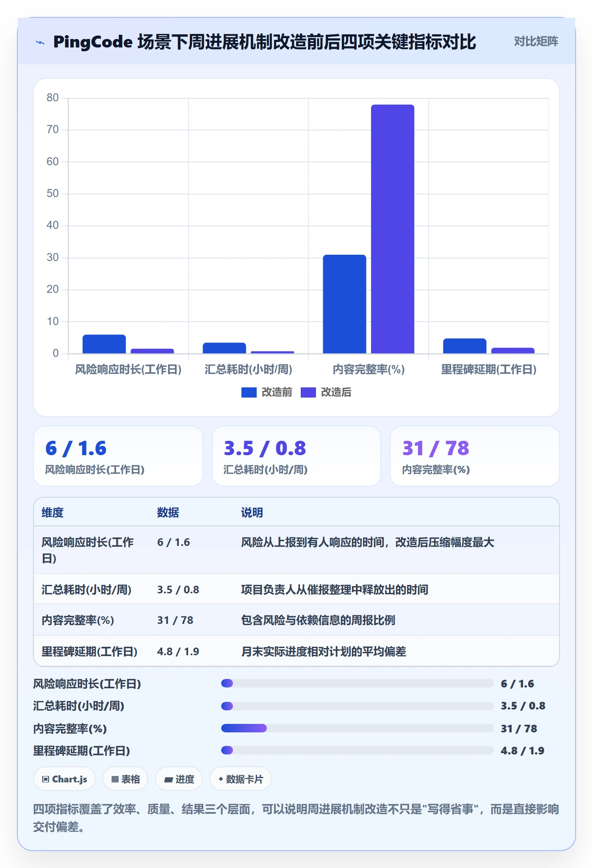Click the 数据卡片 tag chip
The width and height of the screenshot is (593, 868).
coord(241,779)
